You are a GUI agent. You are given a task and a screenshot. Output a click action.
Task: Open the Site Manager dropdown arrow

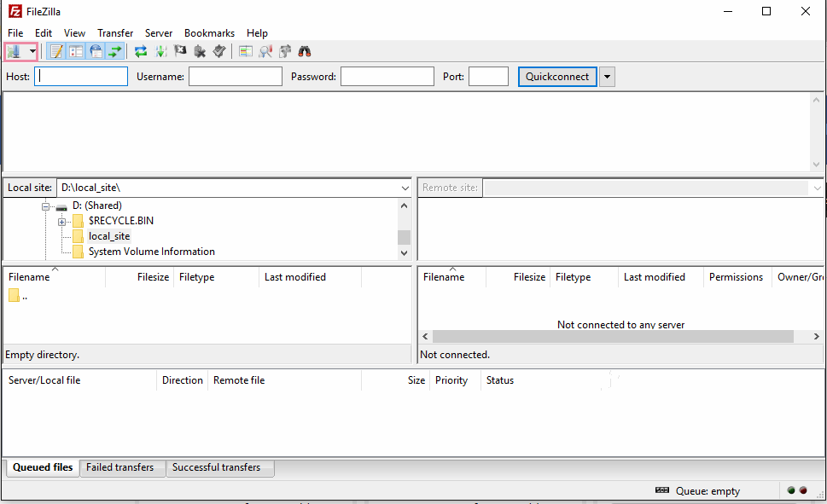click(x=32, y=52)
